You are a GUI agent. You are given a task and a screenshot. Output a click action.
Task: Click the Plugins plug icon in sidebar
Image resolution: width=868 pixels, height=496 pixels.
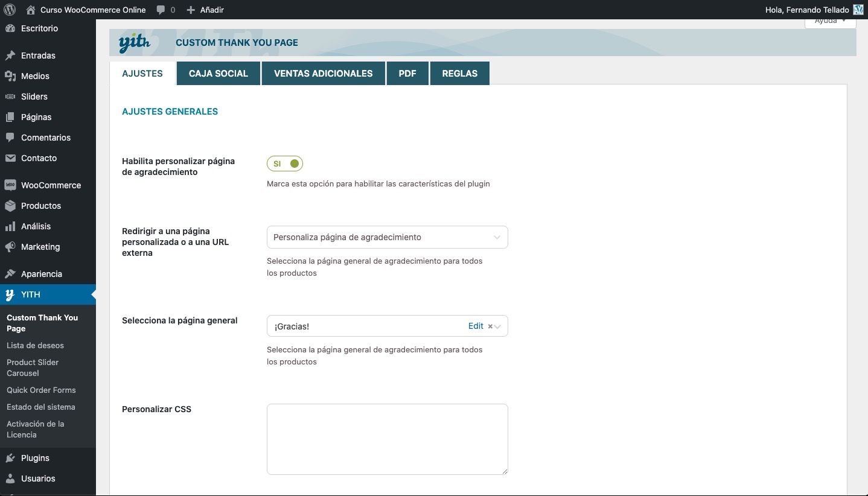coord(10,458)
